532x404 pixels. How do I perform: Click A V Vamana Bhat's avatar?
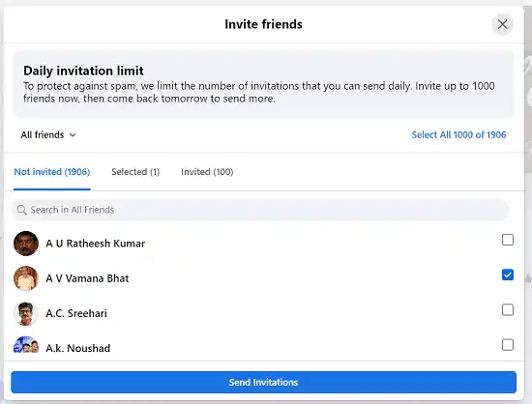[x=26, y=278]
